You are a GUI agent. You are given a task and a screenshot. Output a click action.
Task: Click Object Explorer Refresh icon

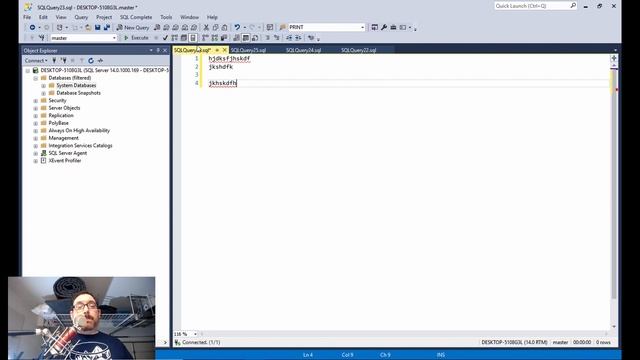(91, 60)
